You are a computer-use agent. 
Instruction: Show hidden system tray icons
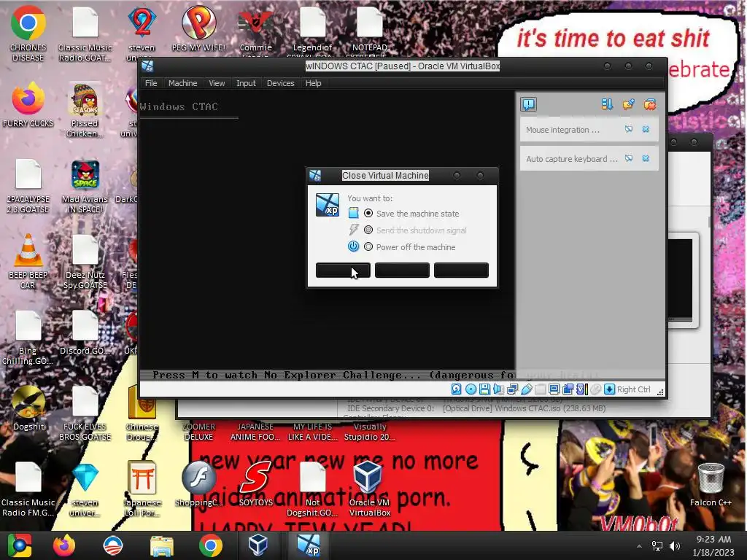pyautogui.click(x=639, y=546)
